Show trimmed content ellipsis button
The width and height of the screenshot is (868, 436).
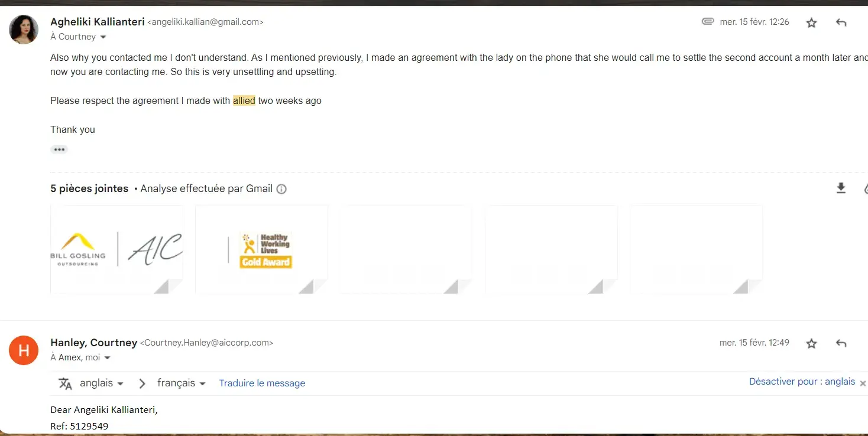(x=59, y=149)
